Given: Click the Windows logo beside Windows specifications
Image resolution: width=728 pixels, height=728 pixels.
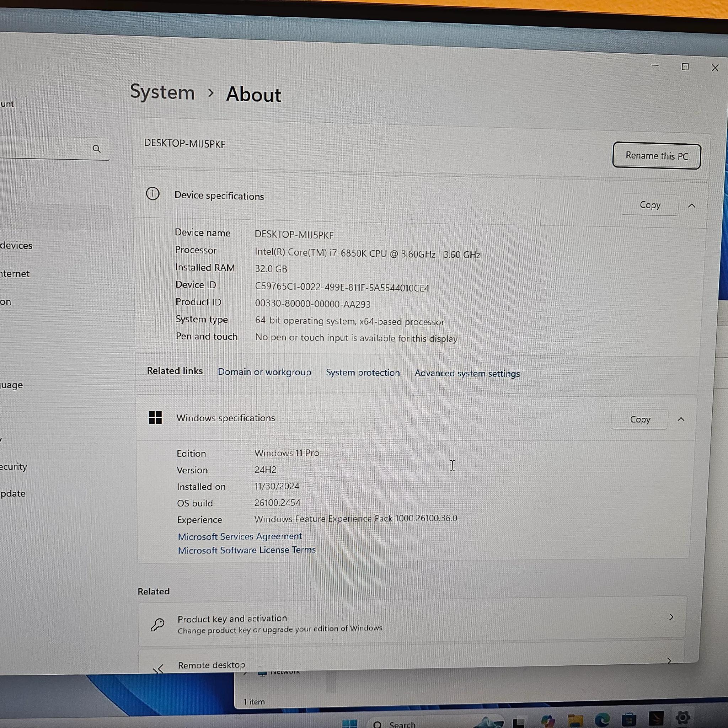Looking at the screenshot, I should coord(155,418).
